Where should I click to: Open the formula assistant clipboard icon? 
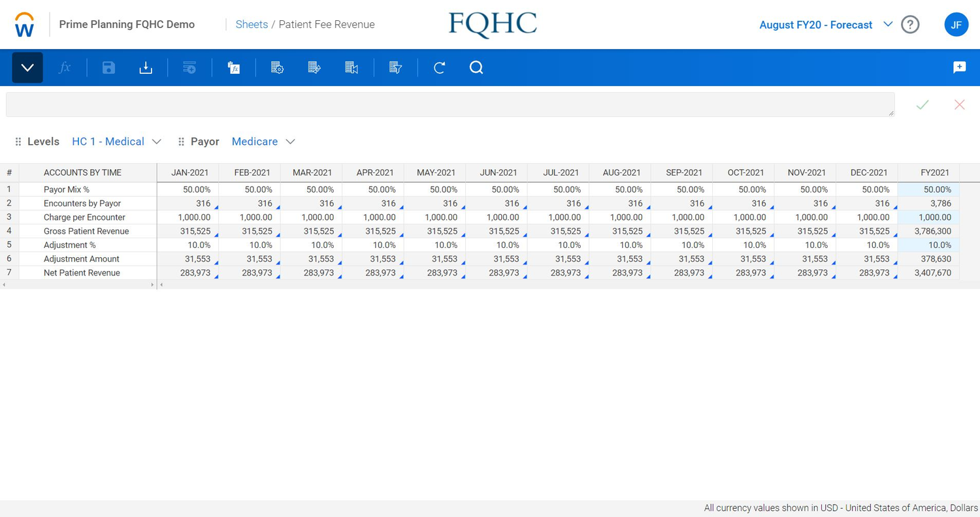pos(234,67)
